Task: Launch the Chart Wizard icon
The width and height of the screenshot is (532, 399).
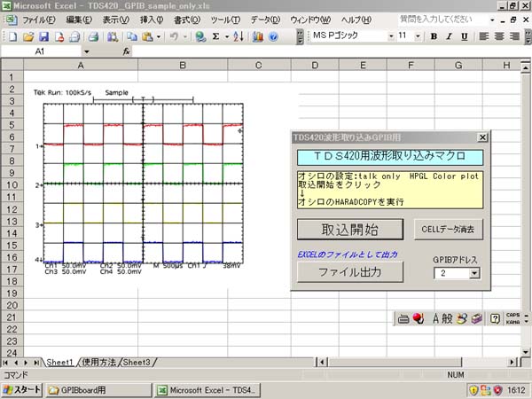Action: pyautogui.click(x=257, y=36)
